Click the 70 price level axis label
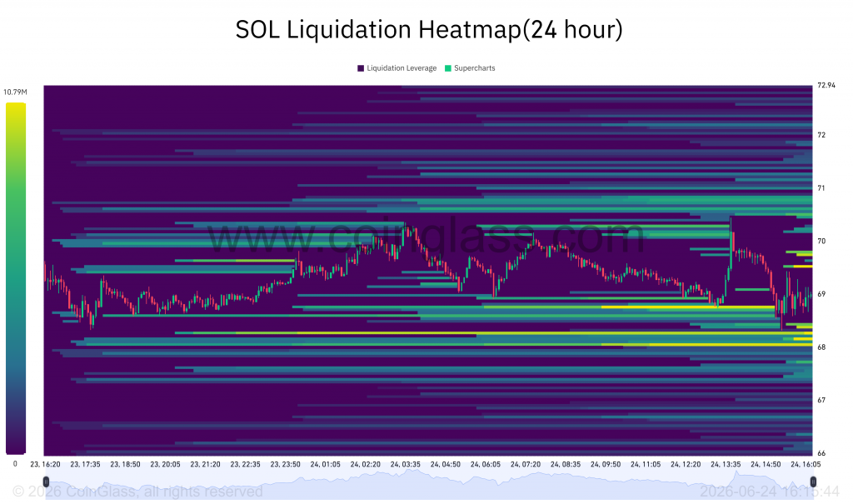853x504 pixels. tap(821, 241)
